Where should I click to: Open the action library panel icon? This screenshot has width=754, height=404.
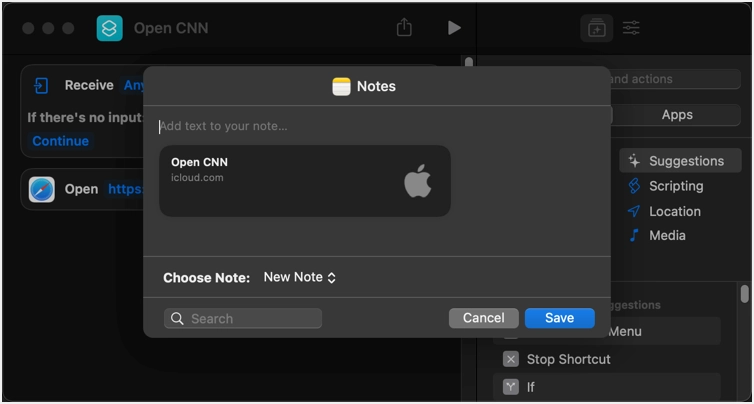point(596,28)
